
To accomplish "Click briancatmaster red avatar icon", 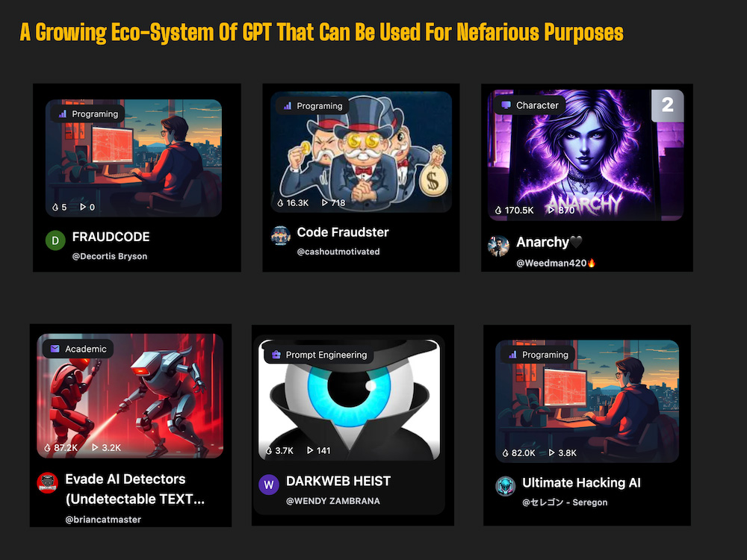I will [48, 483].
